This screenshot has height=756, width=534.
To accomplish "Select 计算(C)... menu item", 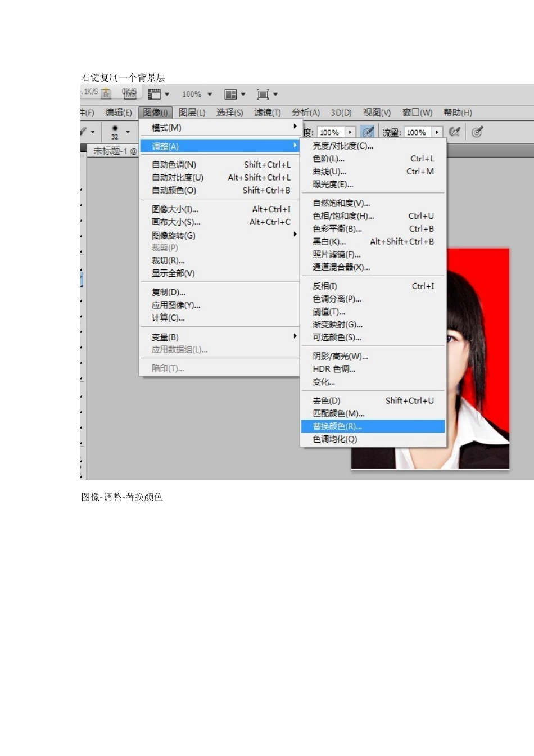I will click(x=220, y=318).
